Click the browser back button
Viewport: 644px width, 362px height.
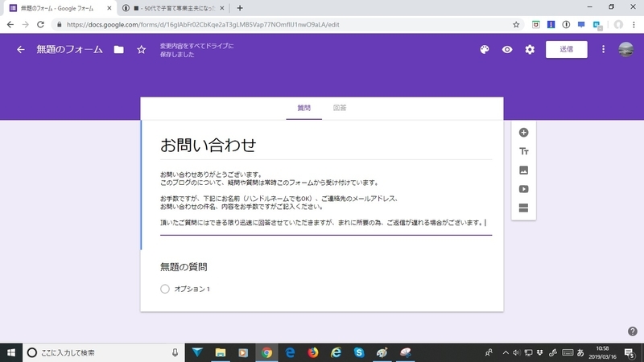[x=10, y=25]
